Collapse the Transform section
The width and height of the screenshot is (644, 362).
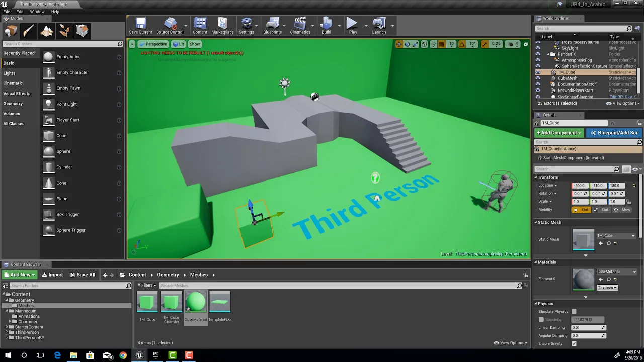pos(535,177)
